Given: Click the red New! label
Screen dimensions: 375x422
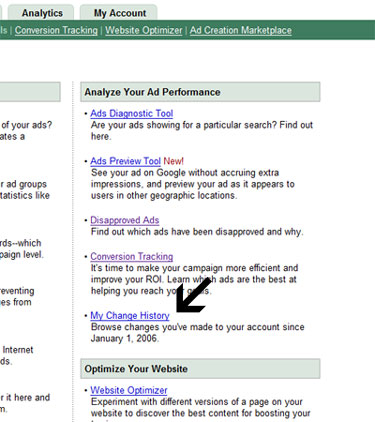Looking at the screenshot, I should pos(173,161).
